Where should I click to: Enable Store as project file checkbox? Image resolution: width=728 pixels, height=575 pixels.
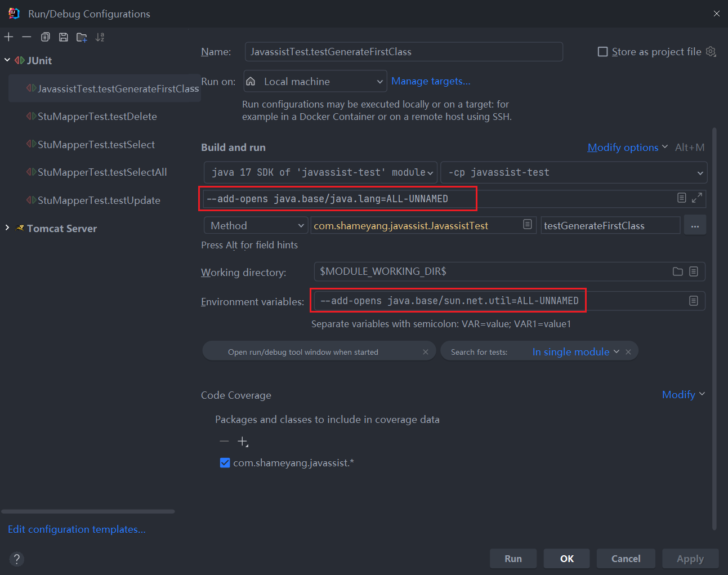602,52
